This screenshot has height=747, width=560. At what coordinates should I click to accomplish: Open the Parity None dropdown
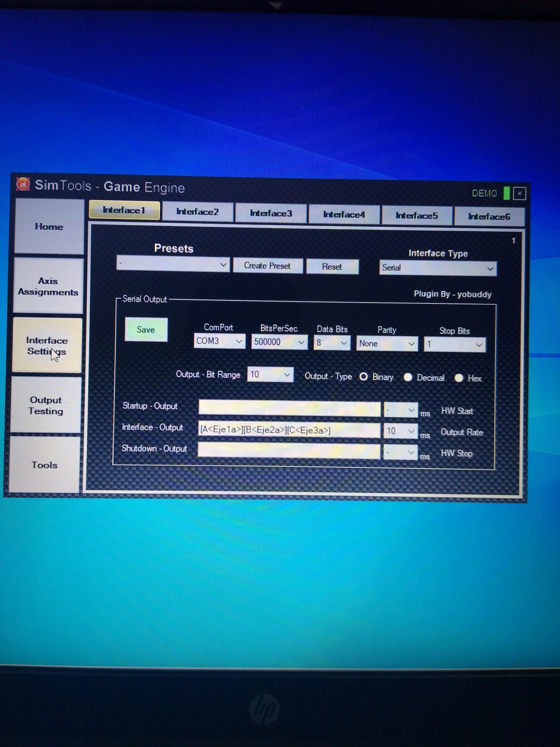[387, 344]
